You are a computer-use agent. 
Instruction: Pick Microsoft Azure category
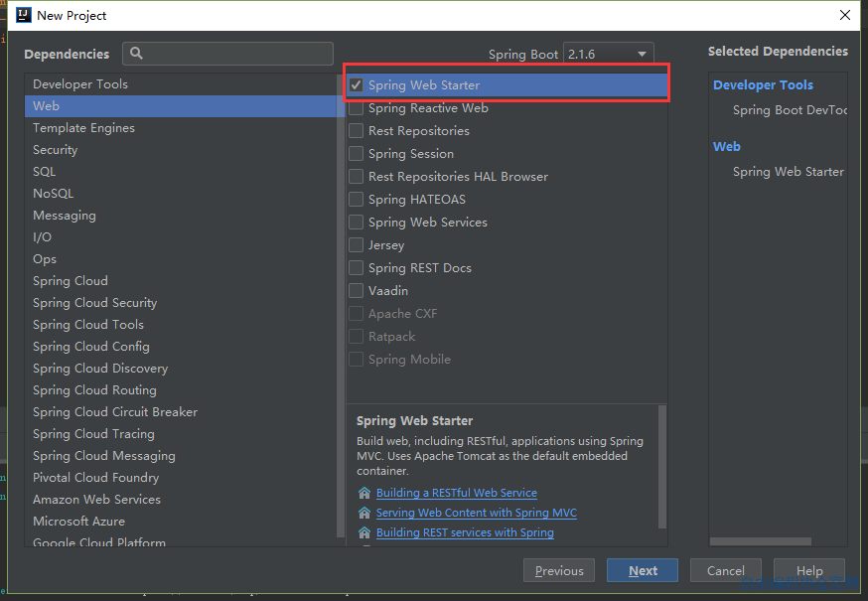[x=181, y=522]
